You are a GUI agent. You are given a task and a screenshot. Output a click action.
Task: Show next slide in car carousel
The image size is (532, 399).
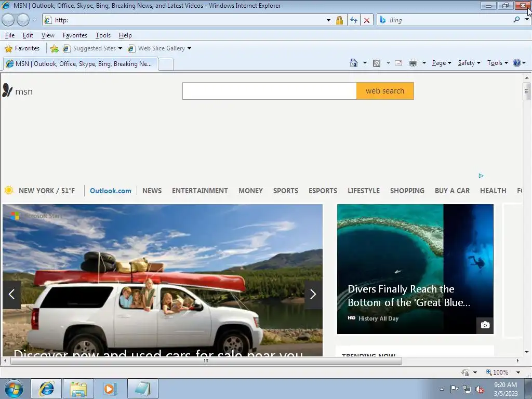point(313,295)
